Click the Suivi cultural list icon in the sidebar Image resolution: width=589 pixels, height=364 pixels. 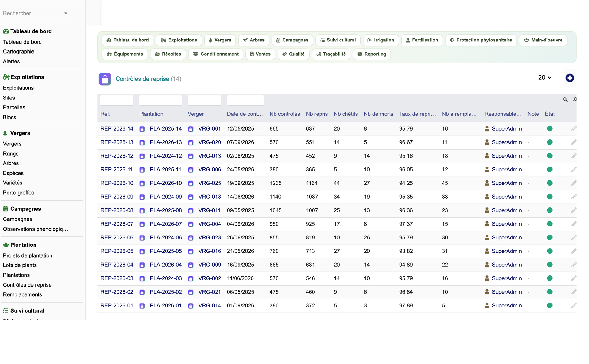[5, 310]
